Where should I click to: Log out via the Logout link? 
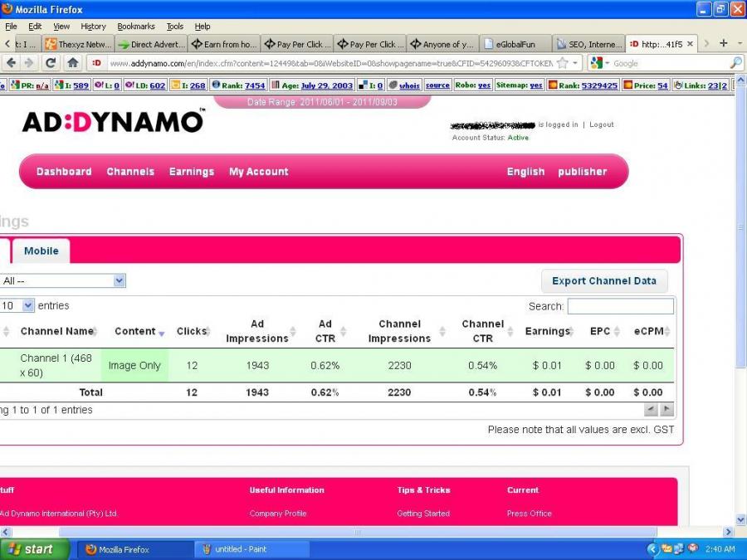coord(602,124)
